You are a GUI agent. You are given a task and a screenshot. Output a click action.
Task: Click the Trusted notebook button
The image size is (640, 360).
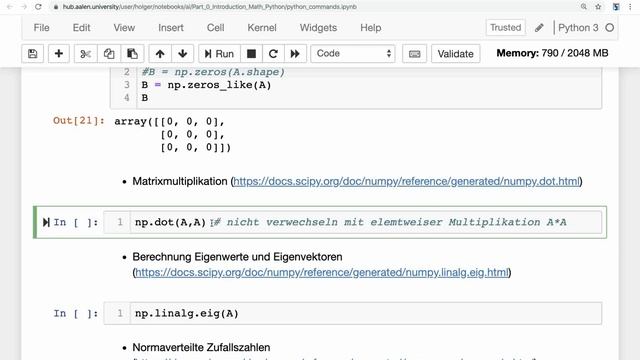click(x=505, y=28)
